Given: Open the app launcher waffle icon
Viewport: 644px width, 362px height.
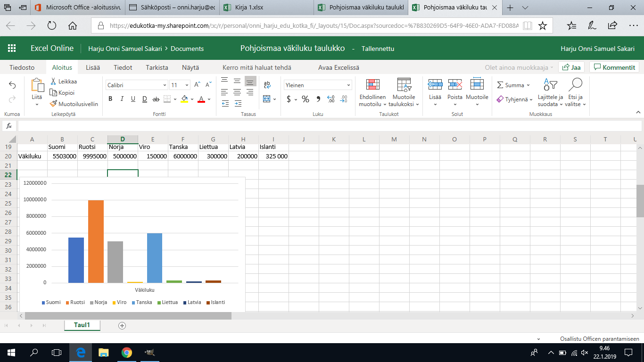Looking at the screenshot, I should click(x=12, y=49).
